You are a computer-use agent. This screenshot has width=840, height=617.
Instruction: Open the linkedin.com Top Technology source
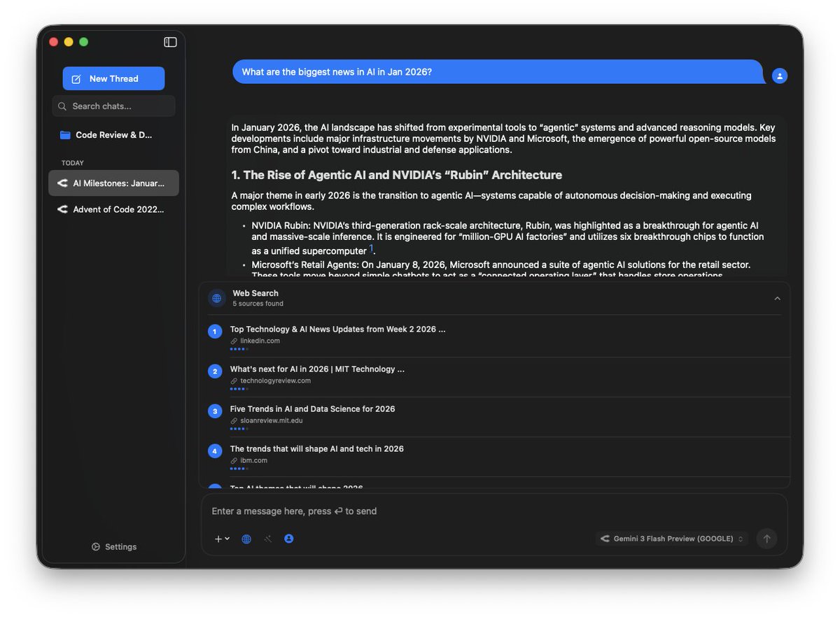pyautogui.click(x=337, y=329)
